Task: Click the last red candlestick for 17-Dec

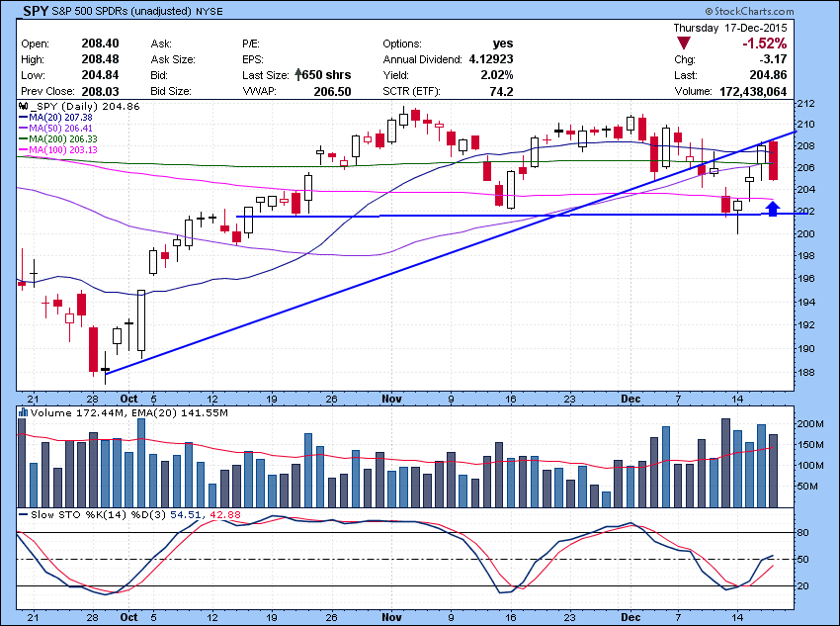Action: (773, 160)
